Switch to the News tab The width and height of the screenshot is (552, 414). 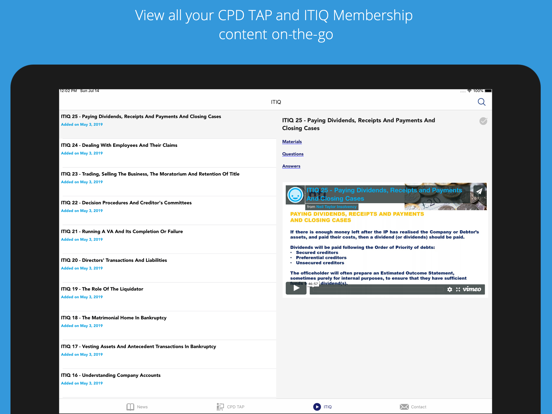(x=137, y=407)
